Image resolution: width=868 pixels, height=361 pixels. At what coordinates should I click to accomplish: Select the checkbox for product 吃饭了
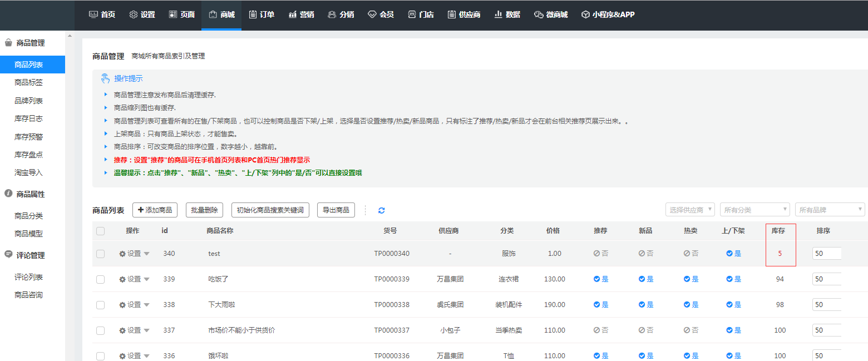100,279
